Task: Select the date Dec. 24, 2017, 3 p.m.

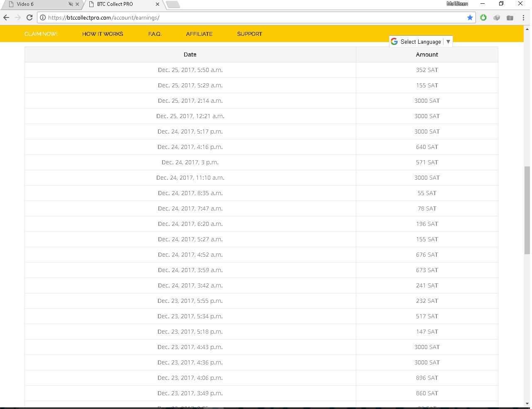Action: [x=190, y=162]
